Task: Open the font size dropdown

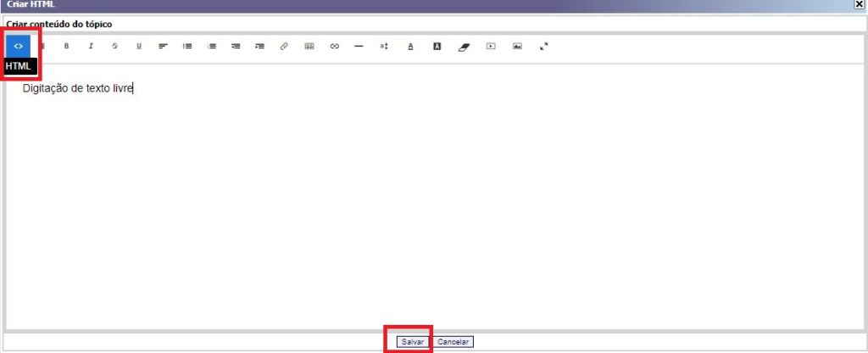Action: tap(384, 46)
